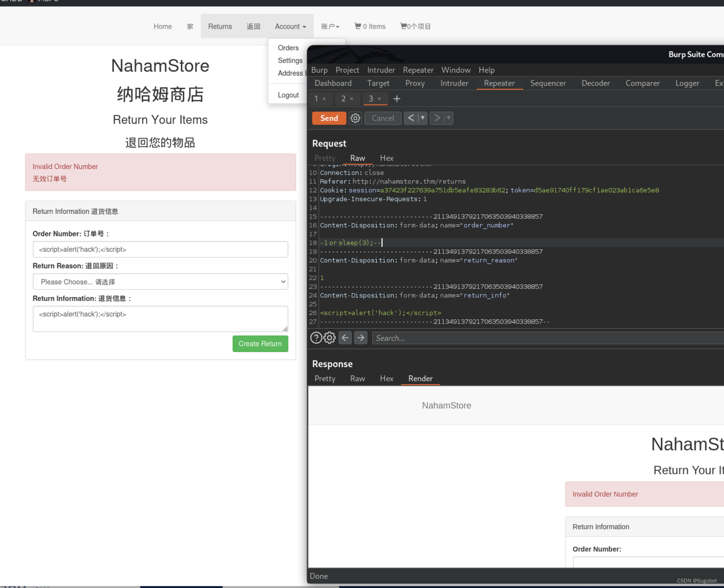724x588 pixels.
Task: Switch Request view to Pretty
Action: 325,158
